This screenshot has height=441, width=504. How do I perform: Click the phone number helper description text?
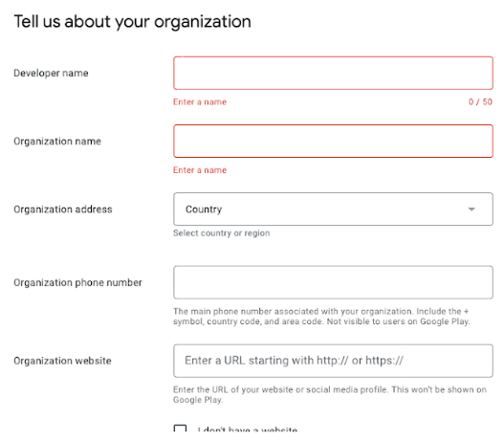(x=321, y=317)
